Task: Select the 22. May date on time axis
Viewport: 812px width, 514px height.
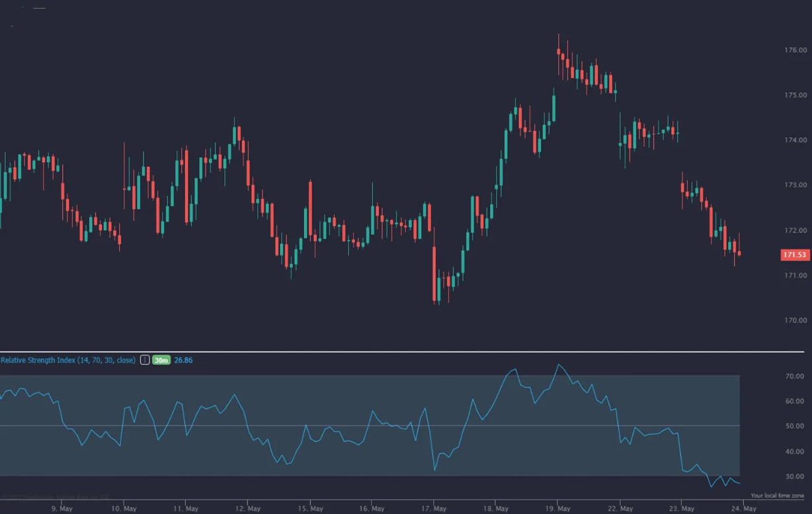Action: pyautogui.click(x=622, y=509)
